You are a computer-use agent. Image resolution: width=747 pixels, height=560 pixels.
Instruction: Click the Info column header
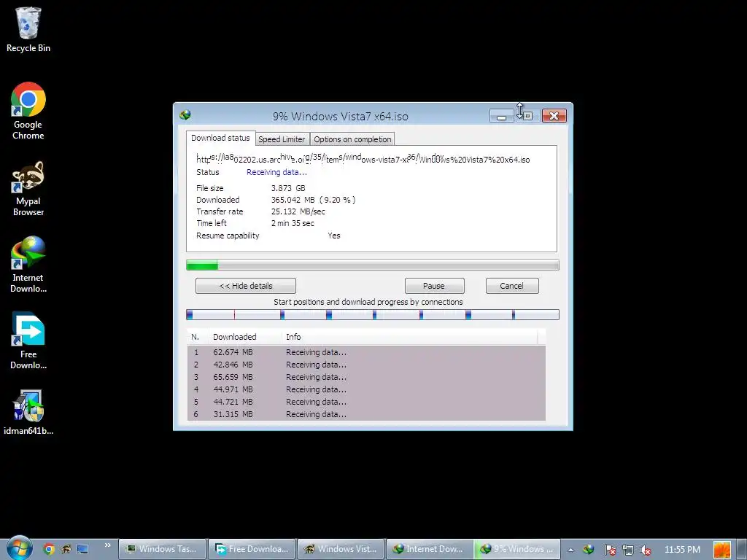[410, 337]
